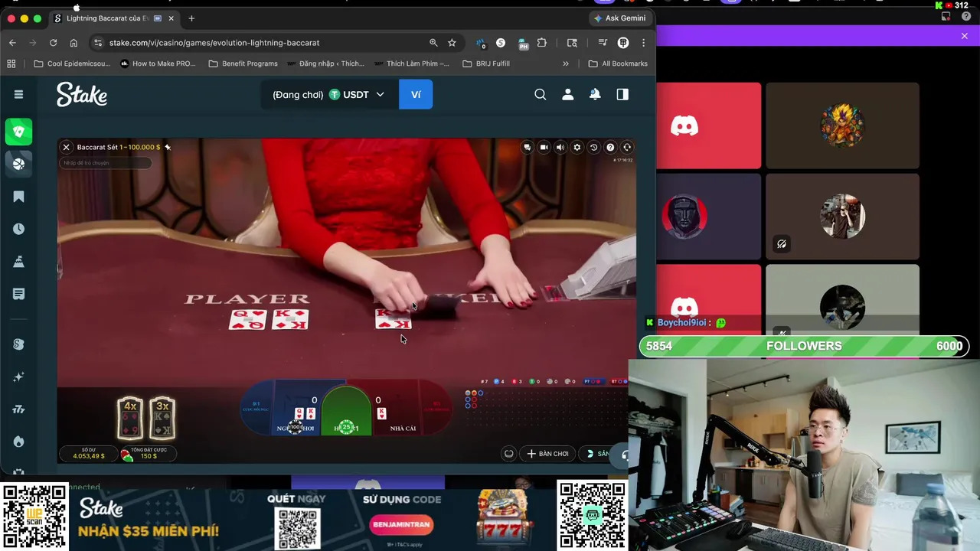Viewport: 980px width, 551px height.
Task: Open Favourites bookmark icon in sidebar
Action: click(x=19, y=197)
